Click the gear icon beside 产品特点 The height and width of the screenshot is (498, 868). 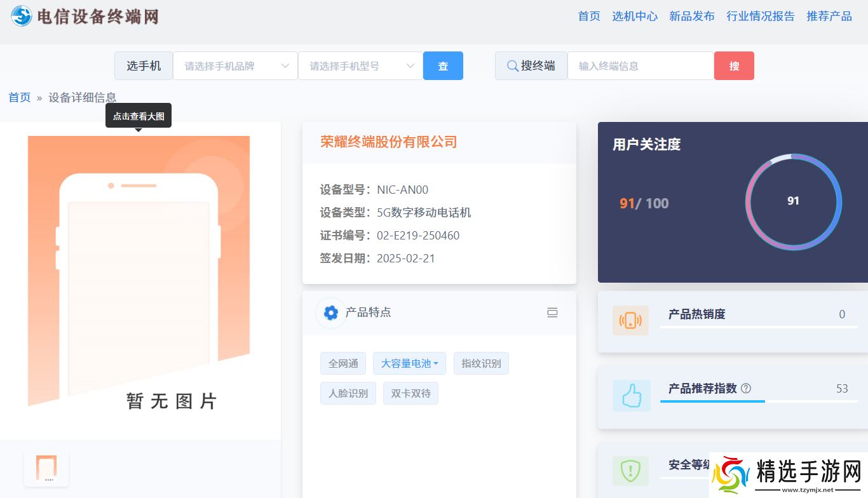pos(330,313)
